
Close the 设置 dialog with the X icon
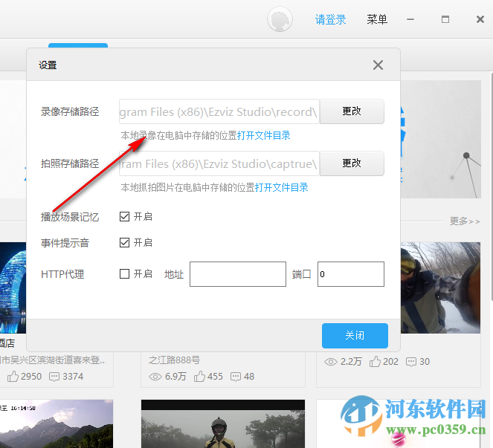(378, 65)
